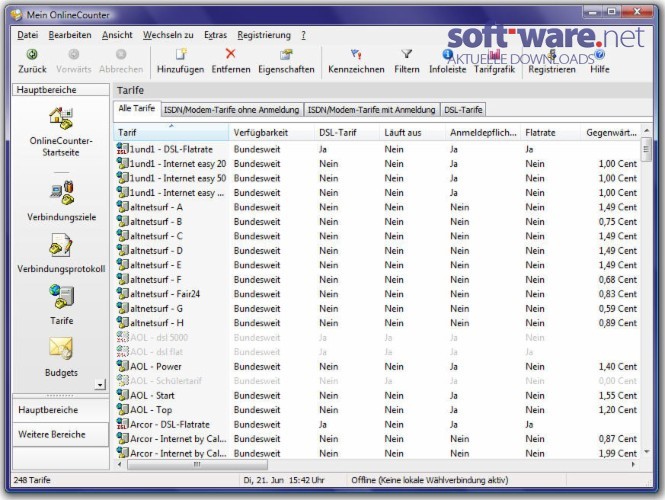Click the Hauptbereiche button at sidebar bottom

click(61, 410)
